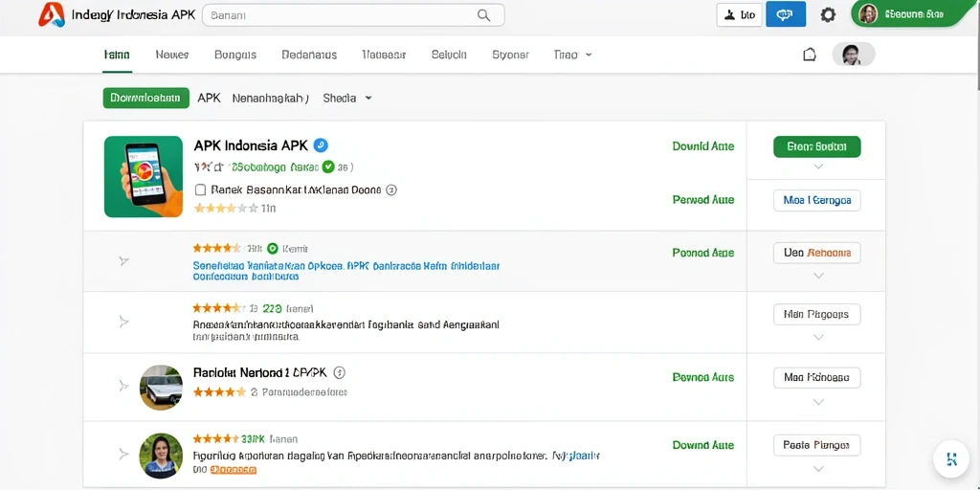Click arrow icon beside car avatar row
980x490 pixels.
point(123,386)
